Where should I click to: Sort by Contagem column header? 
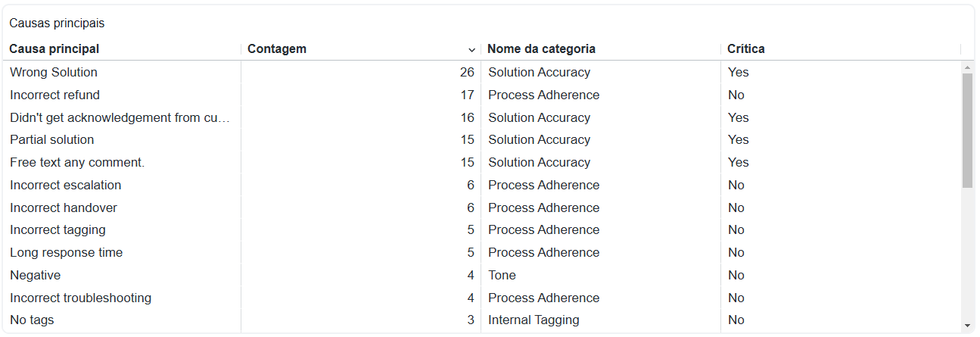[277, 49]
